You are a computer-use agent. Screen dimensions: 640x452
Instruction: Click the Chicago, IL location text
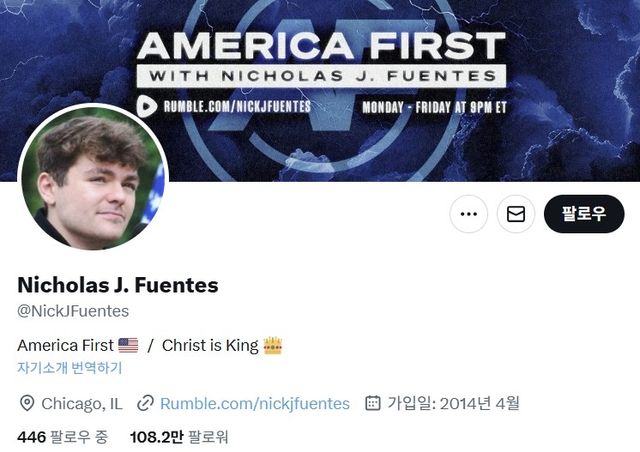coord(81,403)
